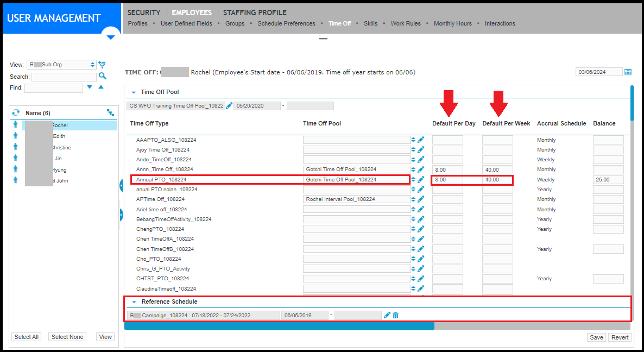Click the Select None button
Screen dimensions: 644x352
click(67, 337)
